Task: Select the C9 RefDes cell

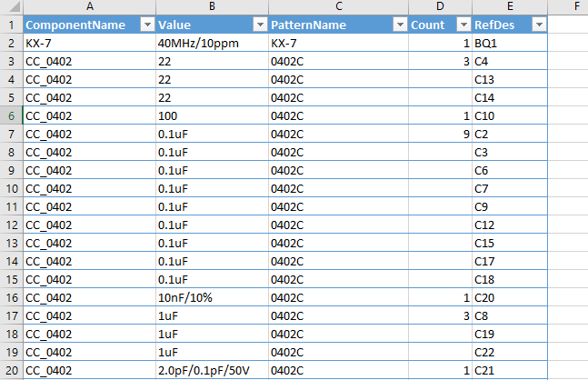Action: tap(510, 206)
